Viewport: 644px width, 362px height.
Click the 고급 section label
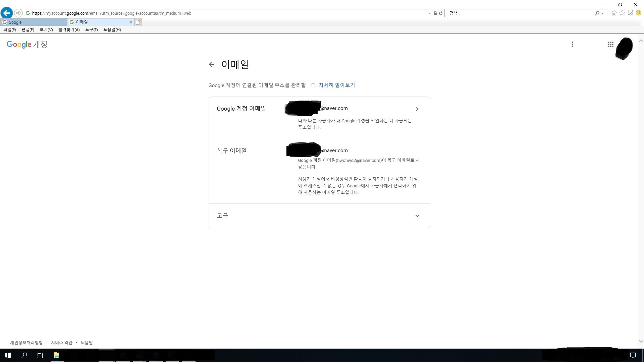click(x=222, y=216)
